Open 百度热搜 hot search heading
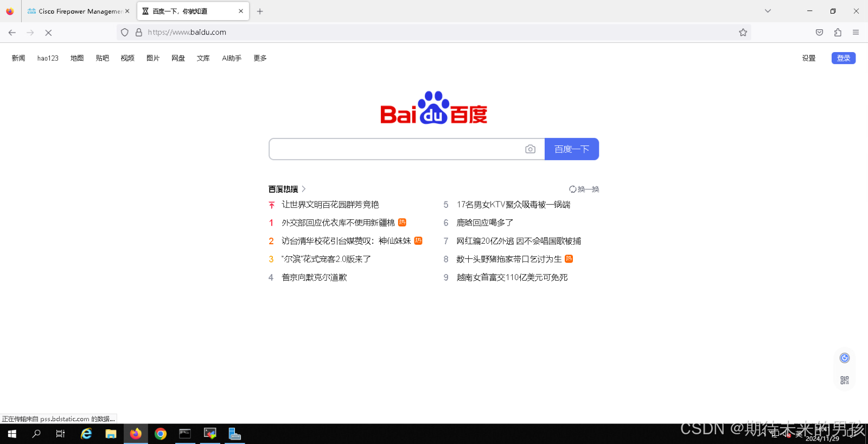The width and height of the screenshot is (868, 444). coord(283,189)
